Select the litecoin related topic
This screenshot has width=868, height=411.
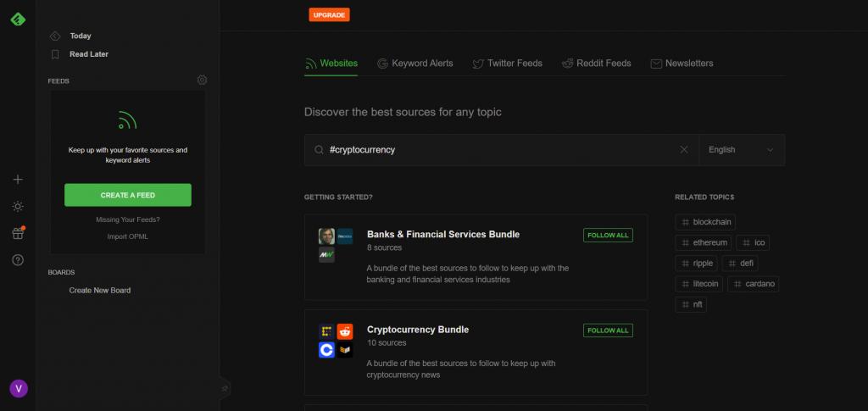click(x=698, y=285)
